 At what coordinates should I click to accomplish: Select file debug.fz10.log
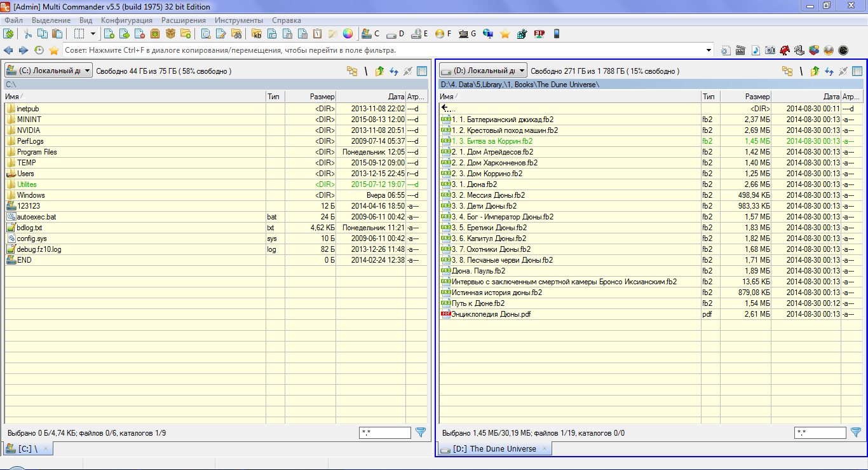pos(39,249)
